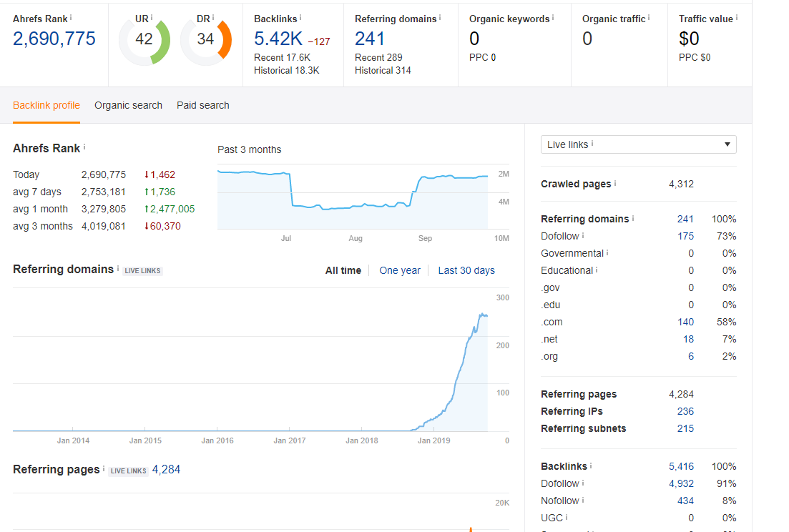The height and width of the screenshot is (532, 789).
Task: Click the DR info icon
Action: coord(213,18)
